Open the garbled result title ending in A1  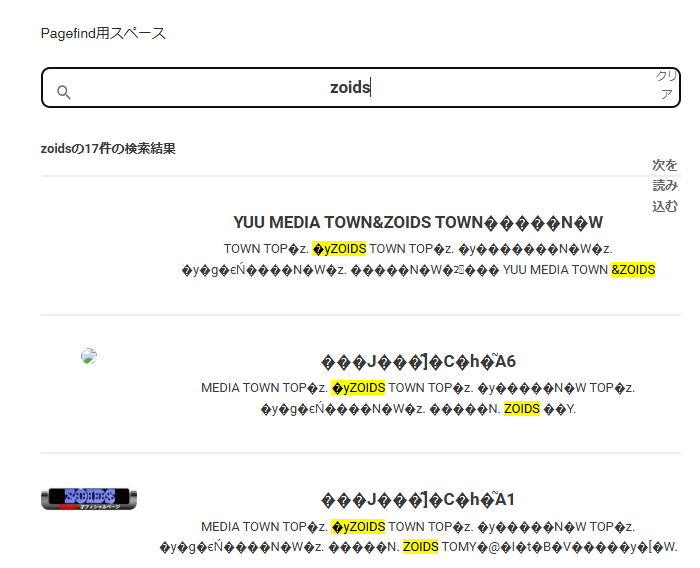coord(418,500)
